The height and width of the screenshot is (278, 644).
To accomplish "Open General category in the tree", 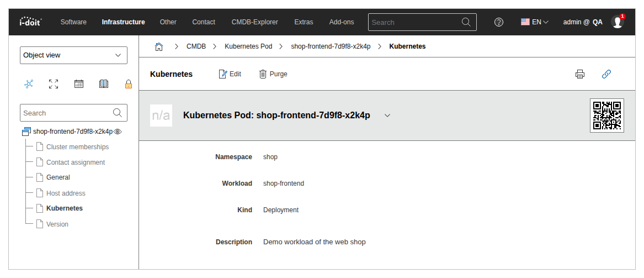I will 58,177.
